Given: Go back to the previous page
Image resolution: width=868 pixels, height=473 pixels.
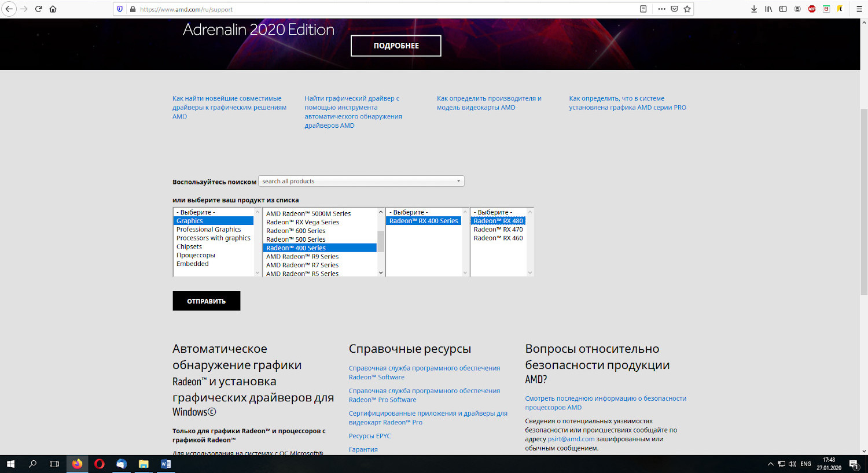Looking at the screenshot, I should 9,9.
